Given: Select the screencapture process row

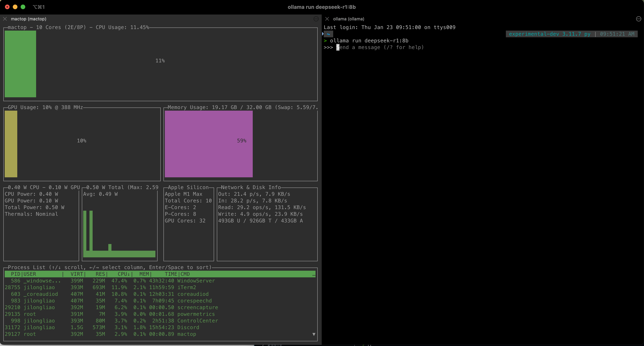Looking at the screenshot, I should (160, 307).
